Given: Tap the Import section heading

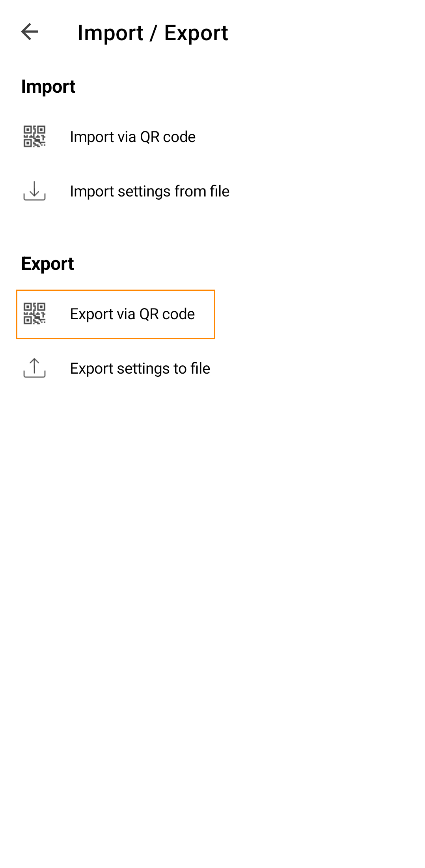Looking at the screenshot, I should (48, 87).
